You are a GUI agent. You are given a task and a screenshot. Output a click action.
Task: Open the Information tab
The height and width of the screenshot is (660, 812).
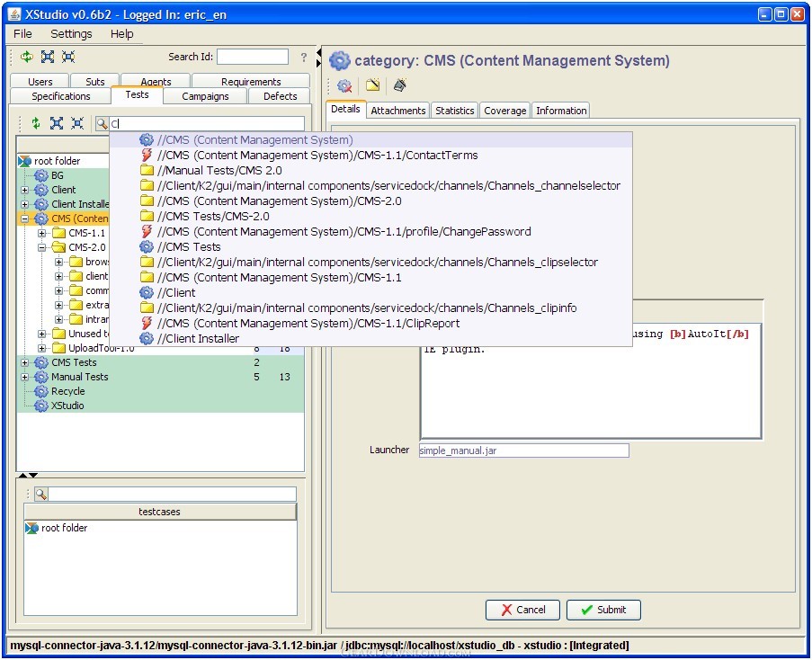561,111
